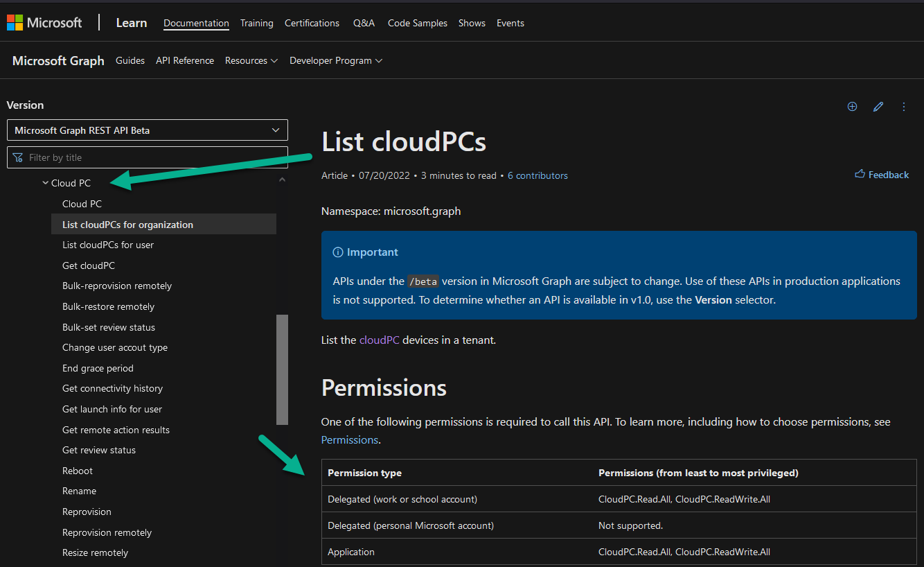Open List cloudPCs for user
The width and height of the screenshot is (924, 567).
[108, 245]
